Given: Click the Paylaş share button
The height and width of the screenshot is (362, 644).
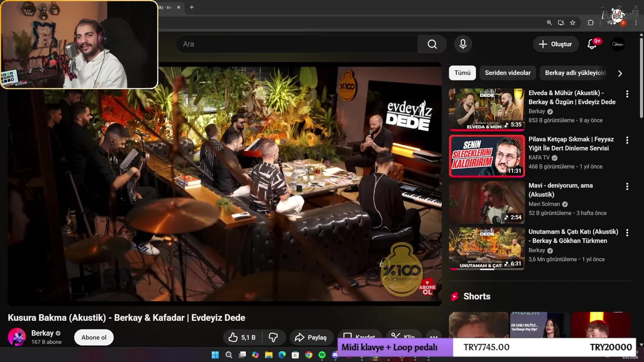Looking at the screenshot, I should (311, 337).
